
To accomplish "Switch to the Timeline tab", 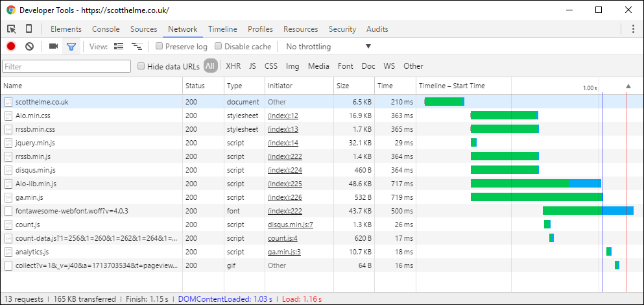I will [222, 29].
